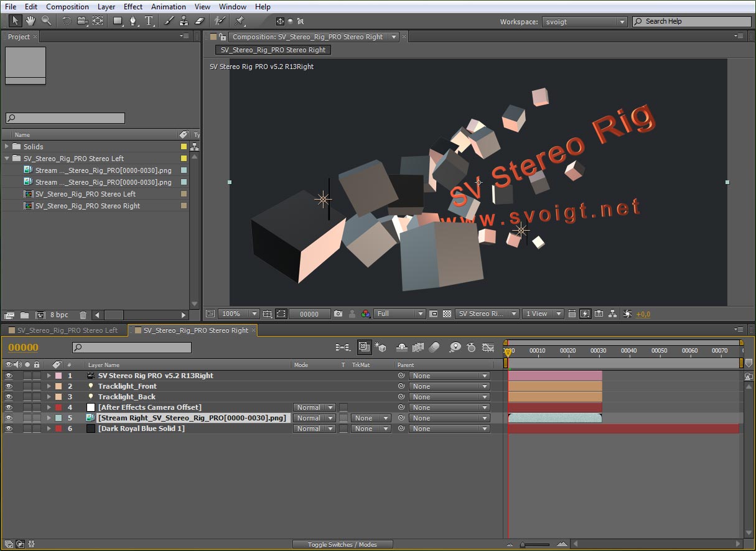Click Interpret Footage icon in Project panel
Viewport: 756px width, 551px height.
(9, 315)
